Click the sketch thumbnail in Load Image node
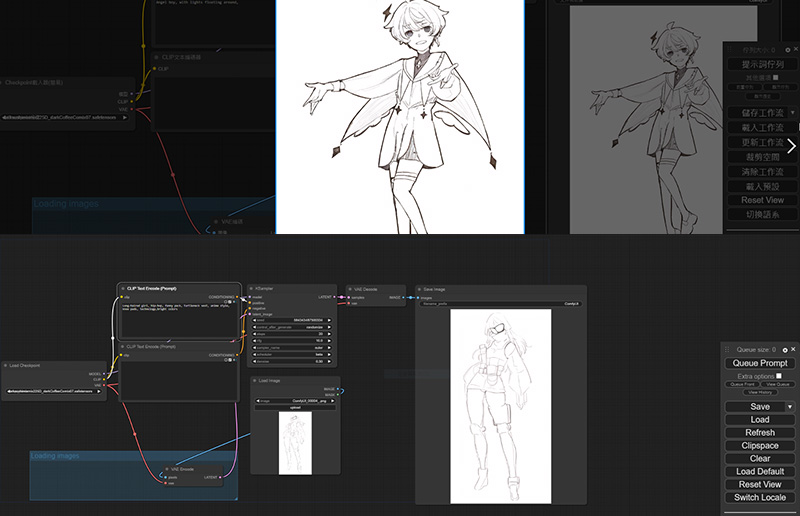The width and height of the screenshot is (800, 516). pyautogui.click(x=295, y=443)
